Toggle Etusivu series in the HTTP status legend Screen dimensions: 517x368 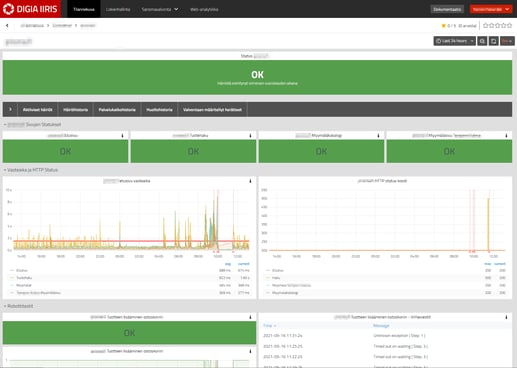click(x=277, y=270)
